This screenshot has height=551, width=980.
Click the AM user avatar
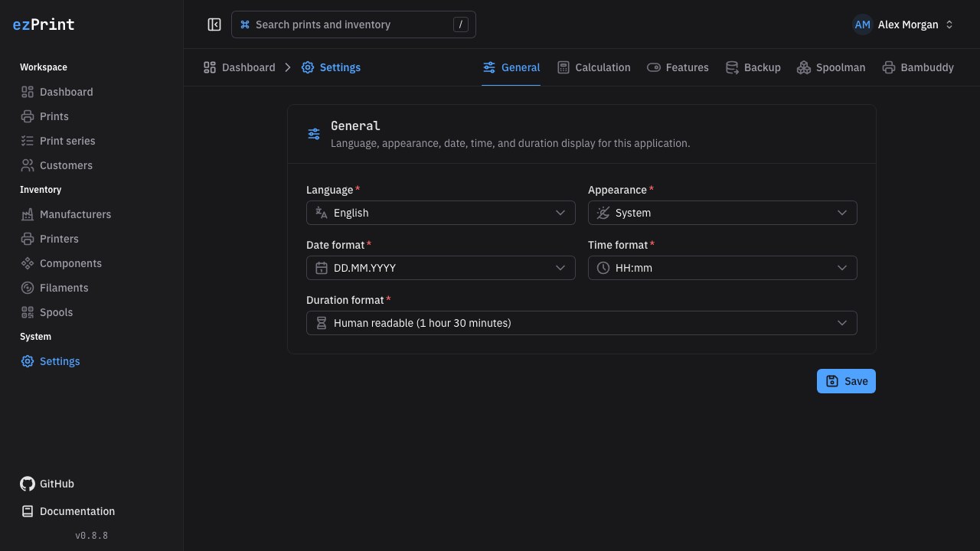click(863, 24)
